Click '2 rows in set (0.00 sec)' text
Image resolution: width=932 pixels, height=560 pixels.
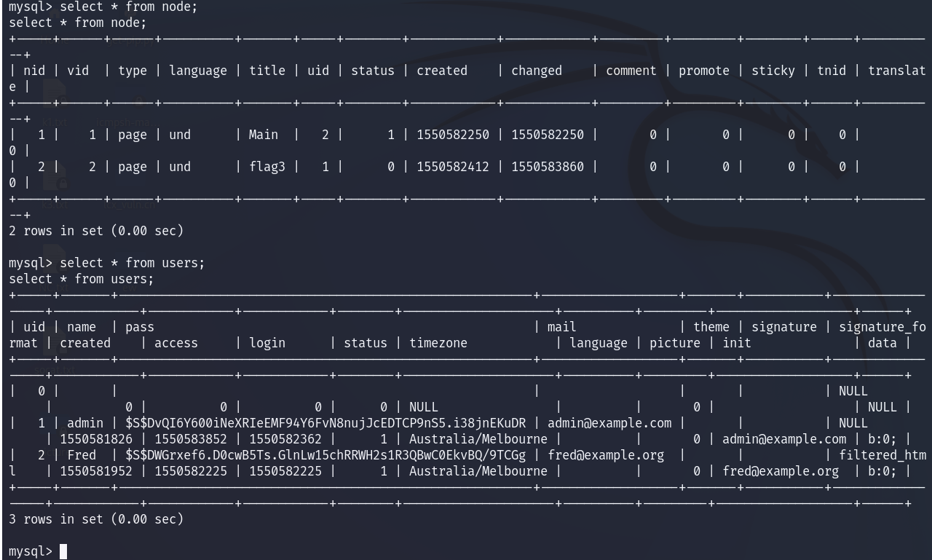coord(96,231)
